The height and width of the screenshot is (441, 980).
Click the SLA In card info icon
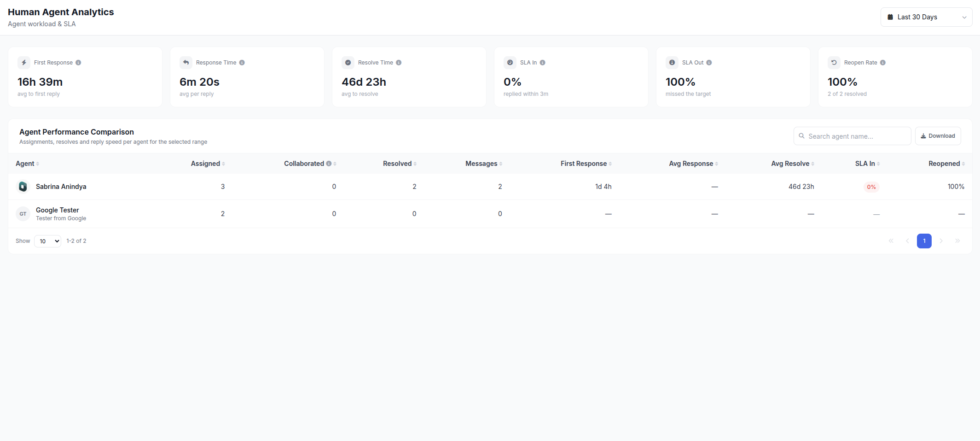(543, 63)
